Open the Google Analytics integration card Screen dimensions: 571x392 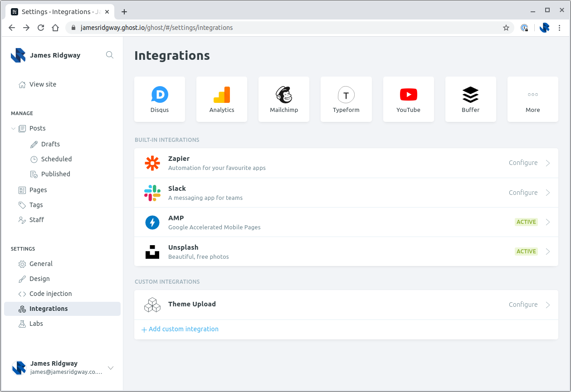point(222,99)
